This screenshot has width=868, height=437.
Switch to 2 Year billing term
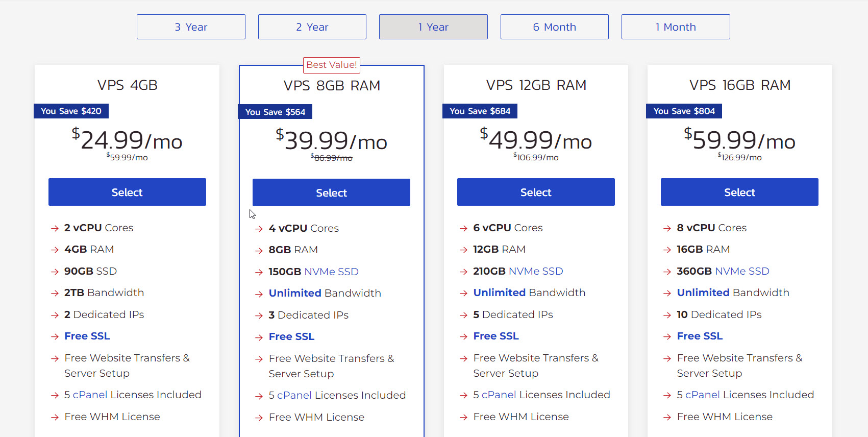click(312, 27)
